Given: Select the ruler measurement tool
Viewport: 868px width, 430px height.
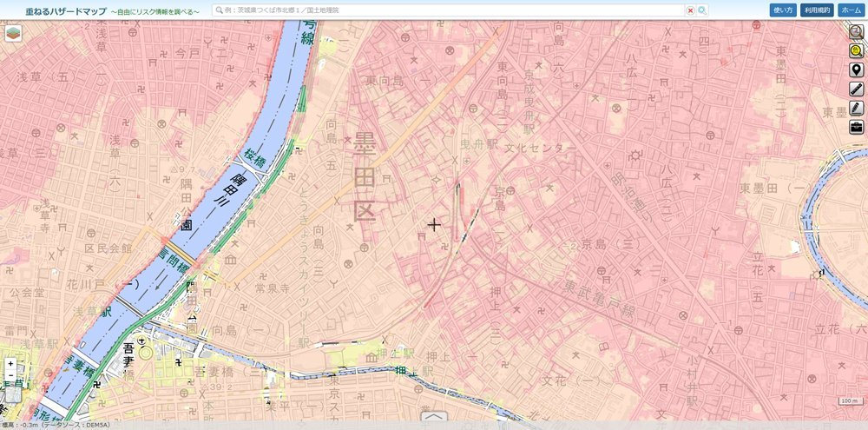Looking at the screenshot, I should click(x=856, y=89).
